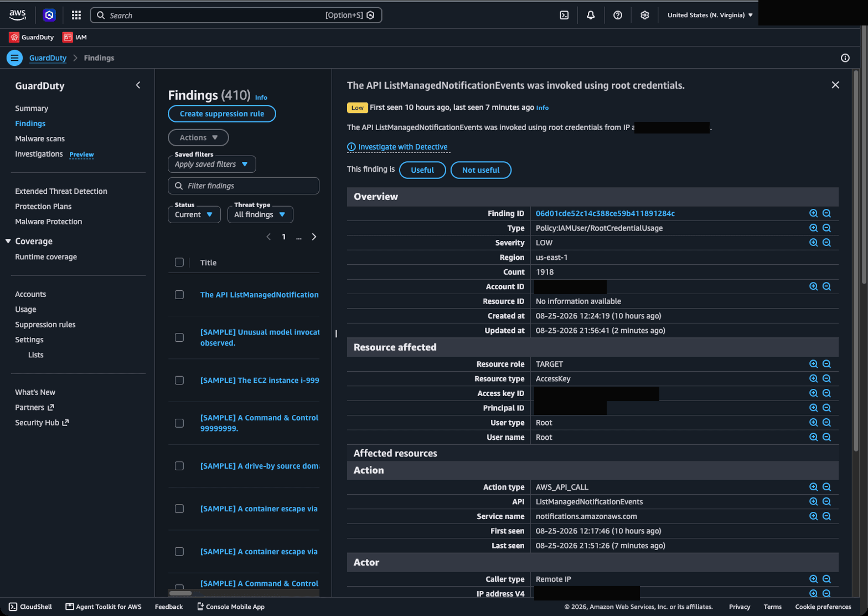Open Investigate with Detective link

click(x=403, y=147)
